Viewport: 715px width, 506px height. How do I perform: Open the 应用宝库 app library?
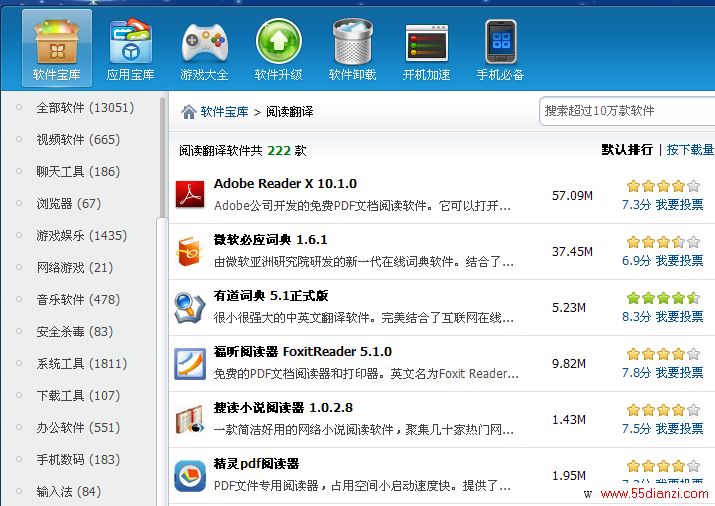[x=130, y=48]
